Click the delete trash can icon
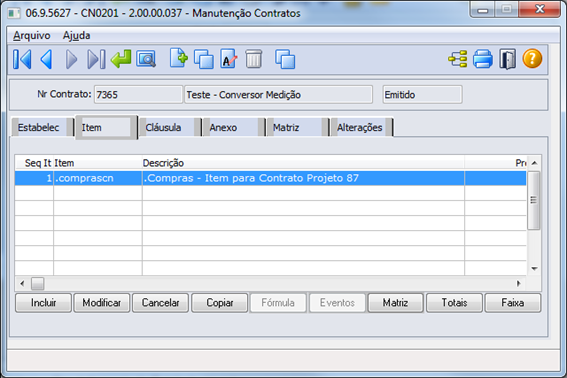The image size is (567, 378). (x=253, y=59)
